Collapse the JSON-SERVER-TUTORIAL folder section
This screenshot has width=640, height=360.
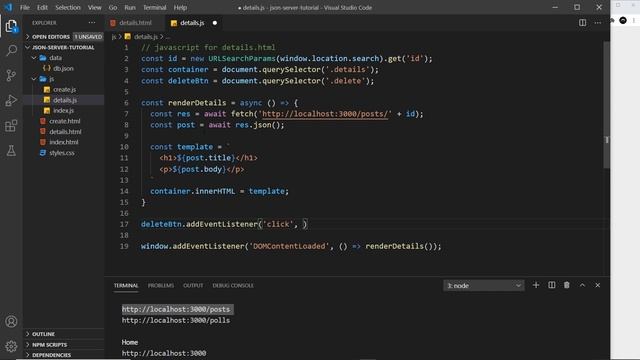click(x=63, y=47)
